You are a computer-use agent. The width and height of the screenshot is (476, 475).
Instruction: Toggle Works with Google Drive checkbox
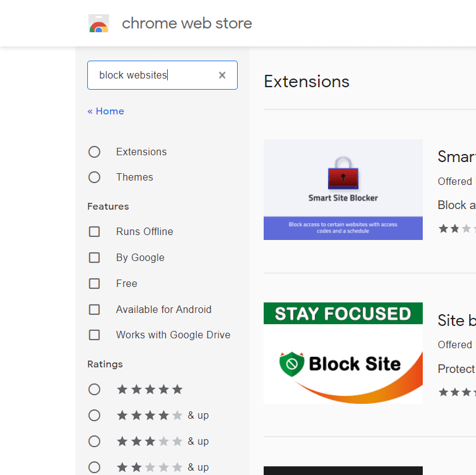pyautogui.click(x=94, y=335)
